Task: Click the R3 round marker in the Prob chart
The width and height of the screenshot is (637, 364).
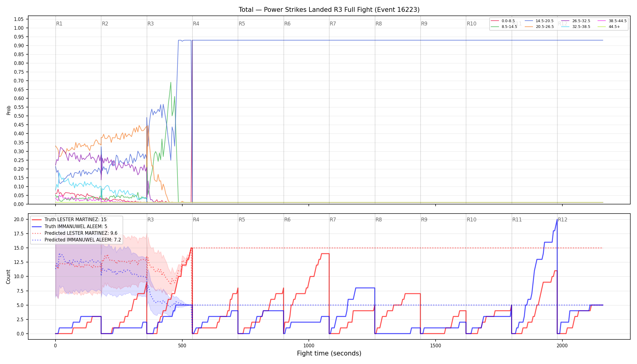Action: [150, 24]
